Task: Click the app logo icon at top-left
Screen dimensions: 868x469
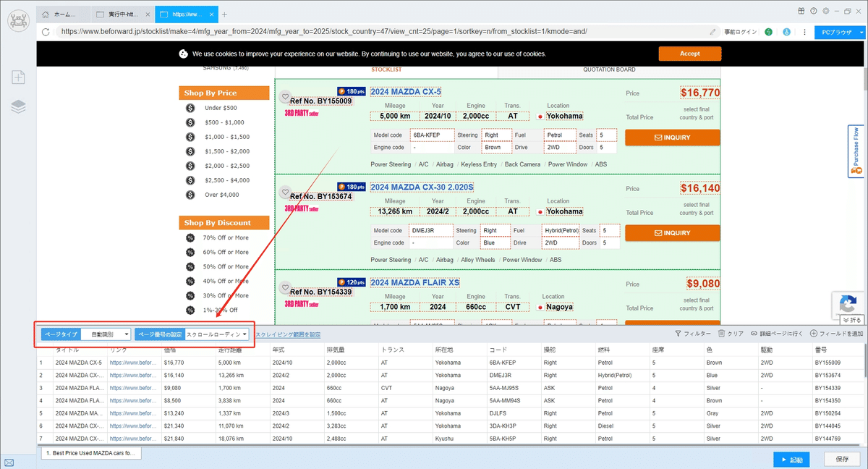Action: click(x=18, y=20)
